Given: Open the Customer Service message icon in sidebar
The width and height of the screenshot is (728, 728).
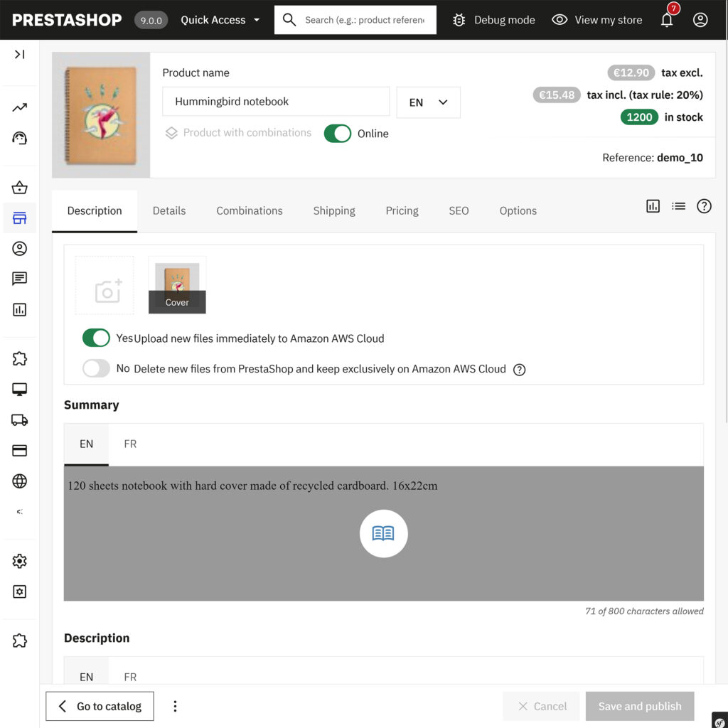Looking at the screenshot, I should coord(19,279).
